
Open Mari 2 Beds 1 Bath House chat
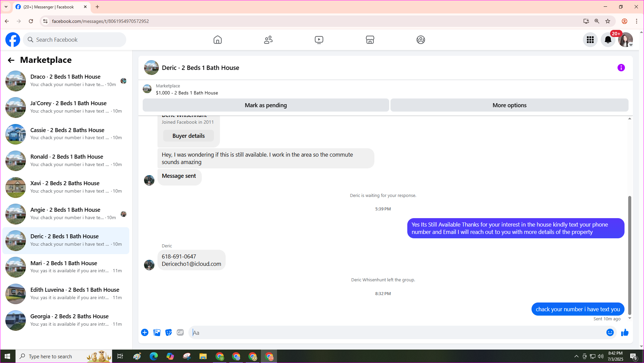tap(66, 267)
